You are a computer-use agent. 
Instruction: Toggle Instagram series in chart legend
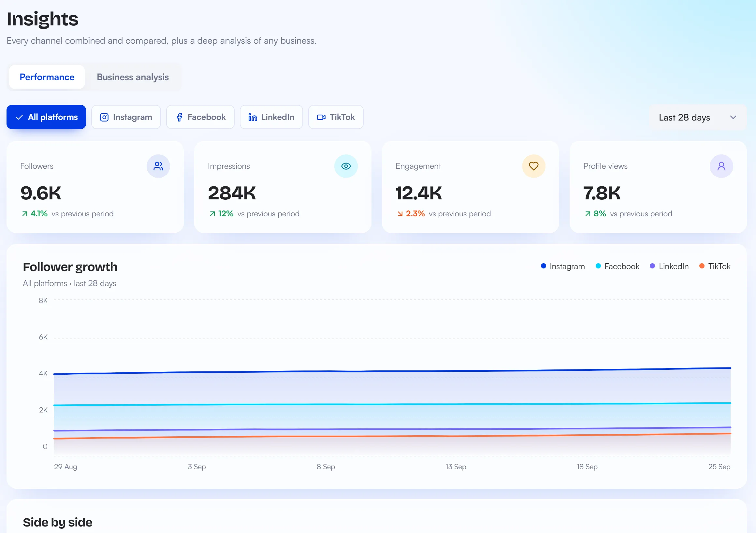coord(563,266)
